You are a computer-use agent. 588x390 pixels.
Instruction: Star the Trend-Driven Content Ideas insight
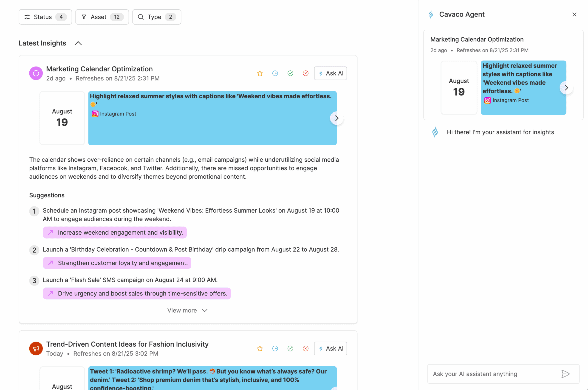click(260, 348)
